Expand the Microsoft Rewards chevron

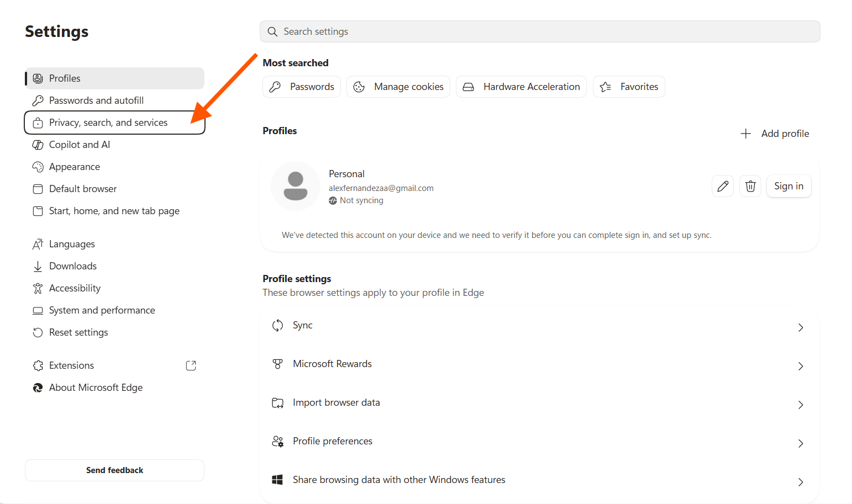pyautogui.click(x=801, y=366)
